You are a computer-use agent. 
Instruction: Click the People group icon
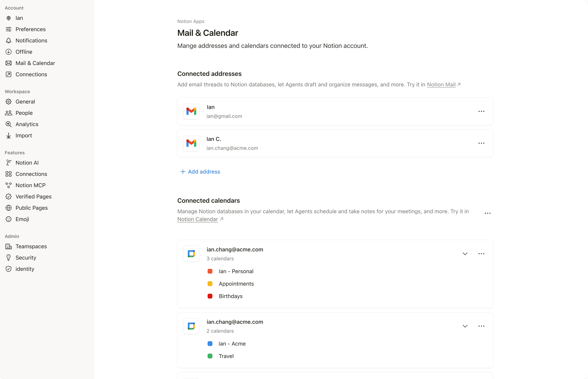click(9, 113)
